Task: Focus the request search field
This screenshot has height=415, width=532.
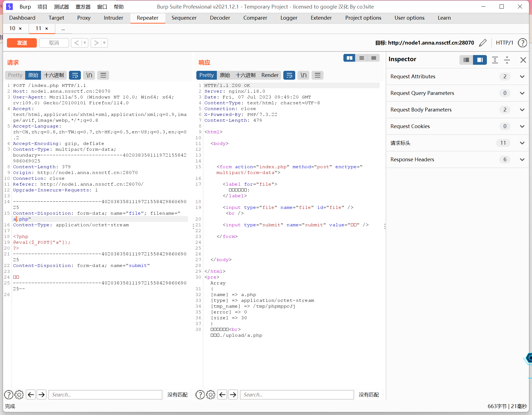Action: pos(105,395)
